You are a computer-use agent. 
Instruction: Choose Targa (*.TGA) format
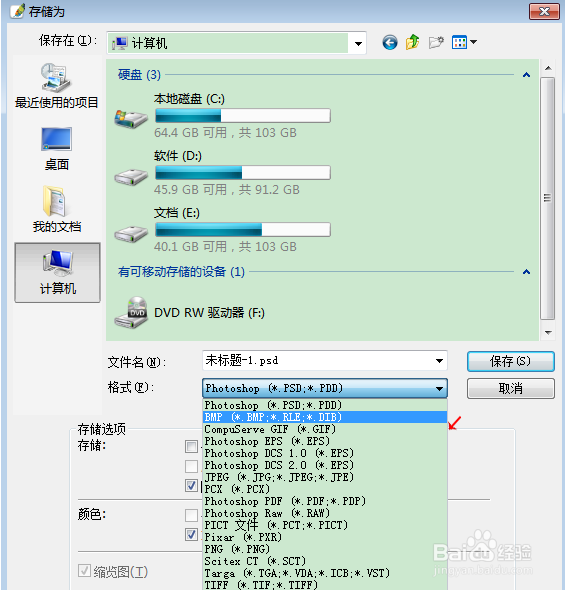coord(325,573)
